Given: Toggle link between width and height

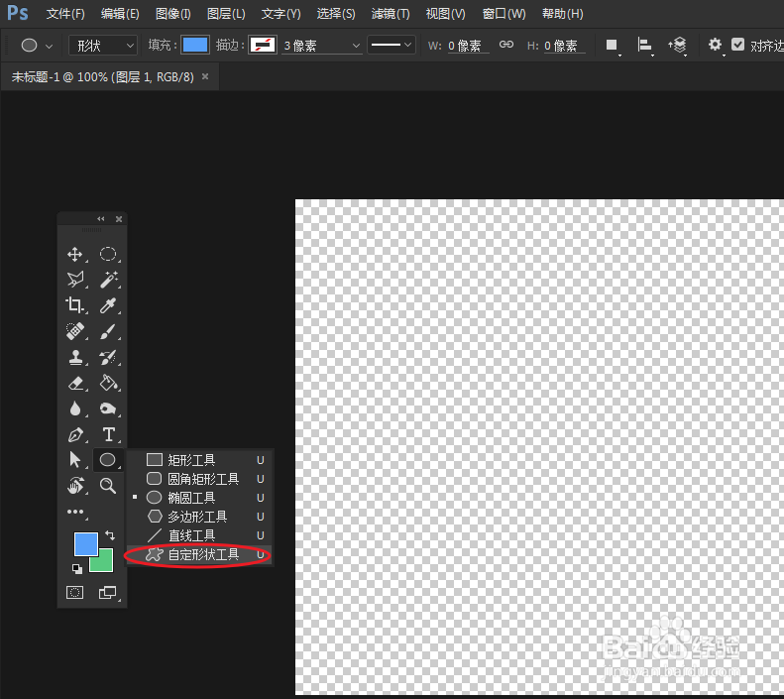Looking at the screenshot, I should 506,45.
